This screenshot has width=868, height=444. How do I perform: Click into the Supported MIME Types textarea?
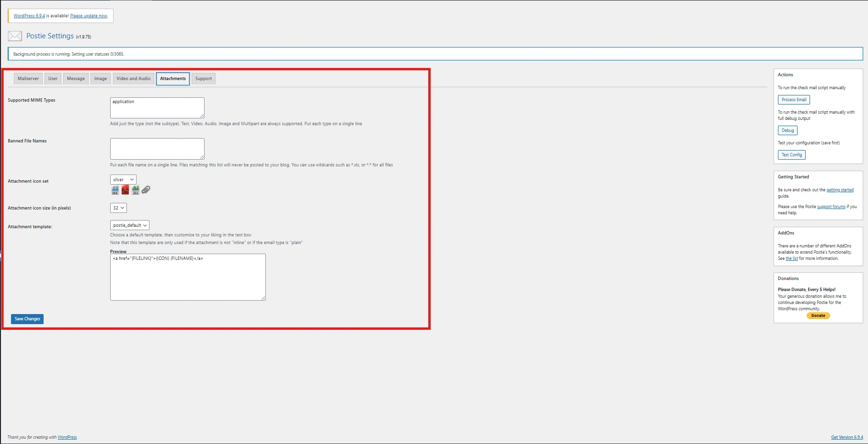(157, 108)
